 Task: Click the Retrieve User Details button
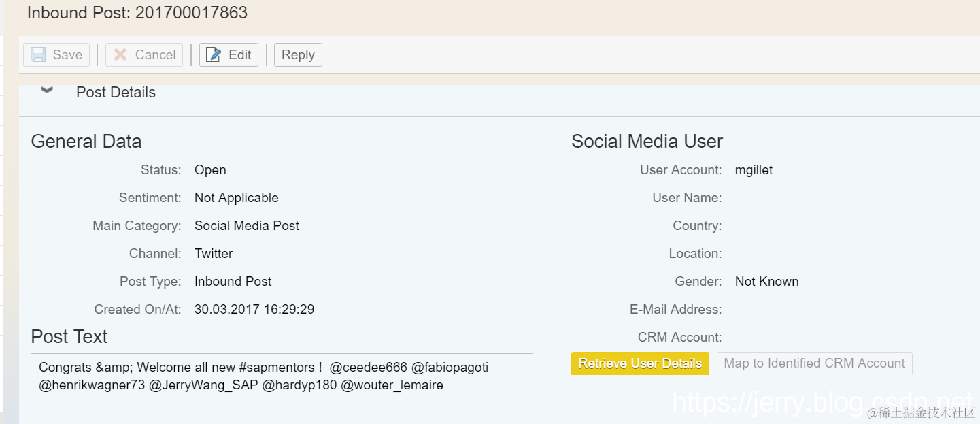(x=640, y=363)
